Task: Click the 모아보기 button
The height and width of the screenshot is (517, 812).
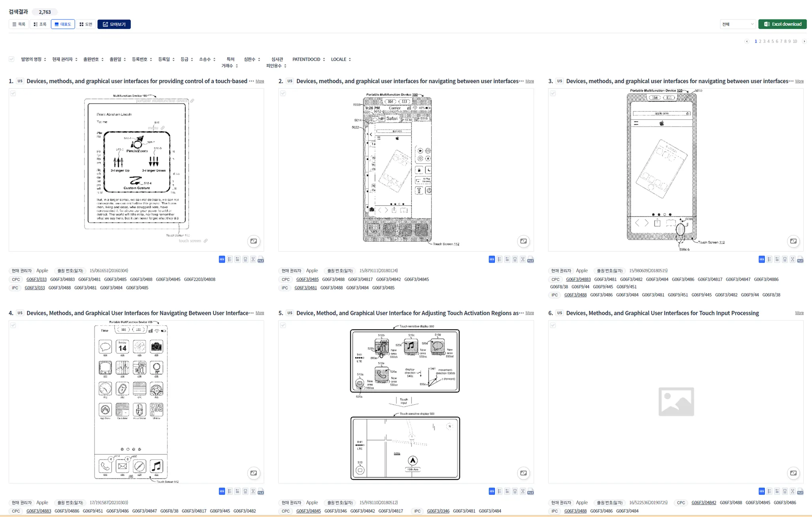Action: click(x=114, y=24)
